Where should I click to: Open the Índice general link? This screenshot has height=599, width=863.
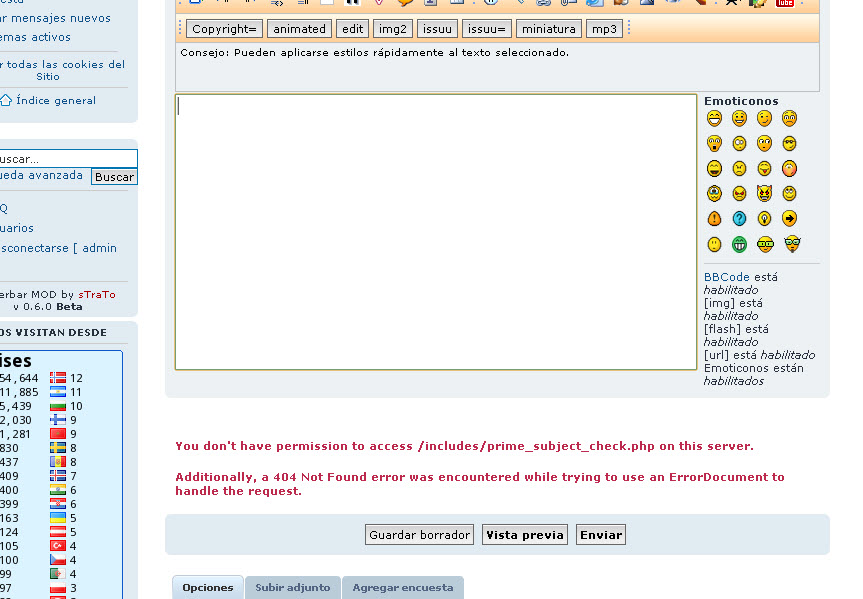pos(55,100)
